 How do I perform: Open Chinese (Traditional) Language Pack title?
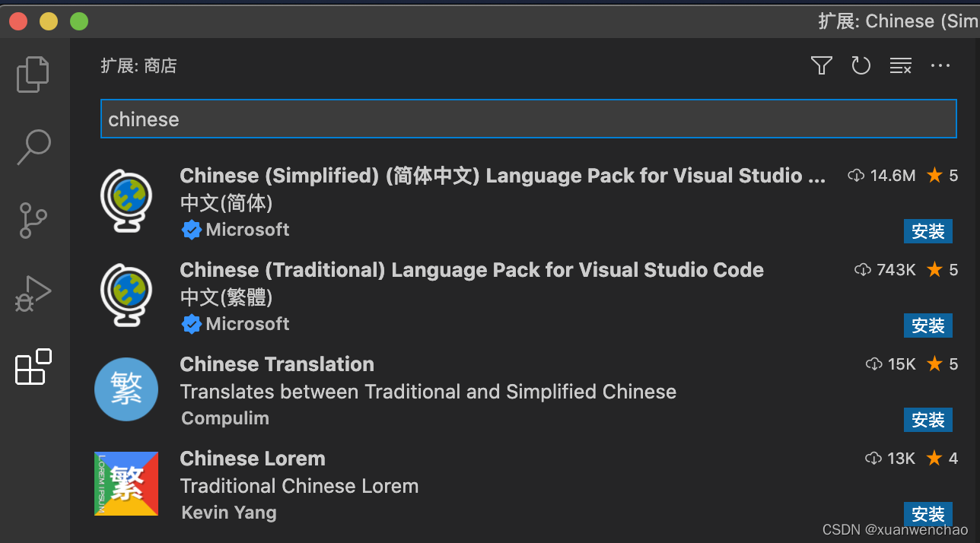472,270
